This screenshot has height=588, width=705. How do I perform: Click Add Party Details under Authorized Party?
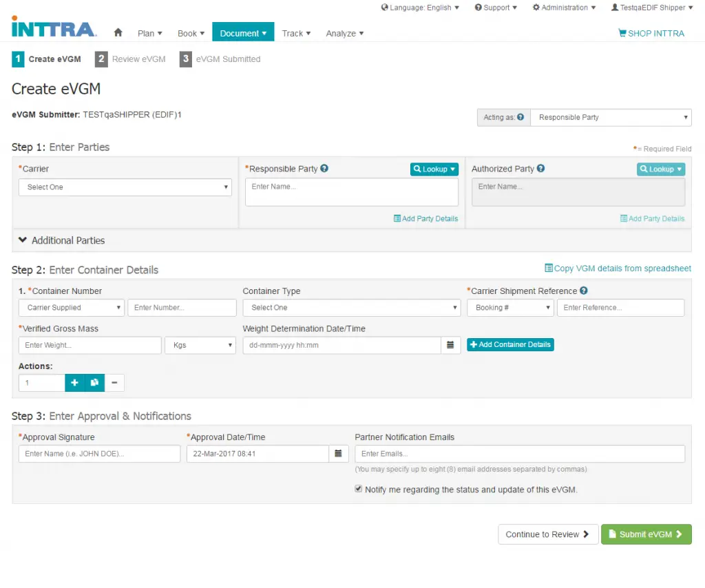pos(653,218)
